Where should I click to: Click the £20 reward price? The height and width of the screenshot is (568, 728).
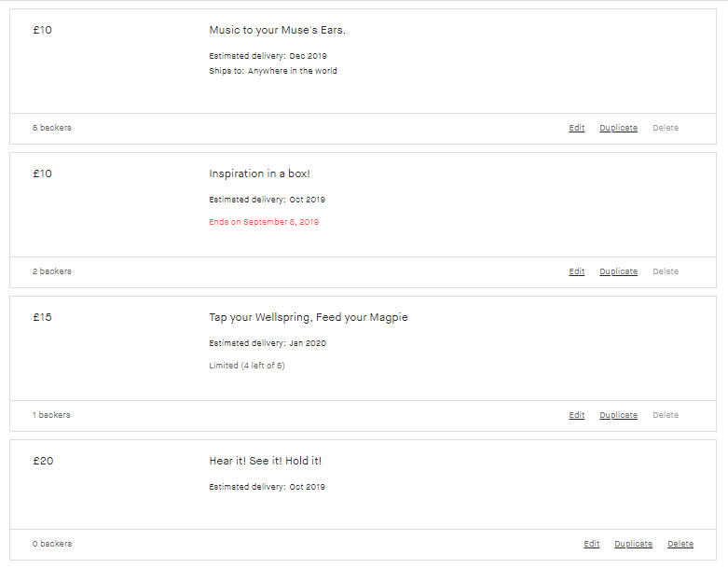tap(43, 461)
